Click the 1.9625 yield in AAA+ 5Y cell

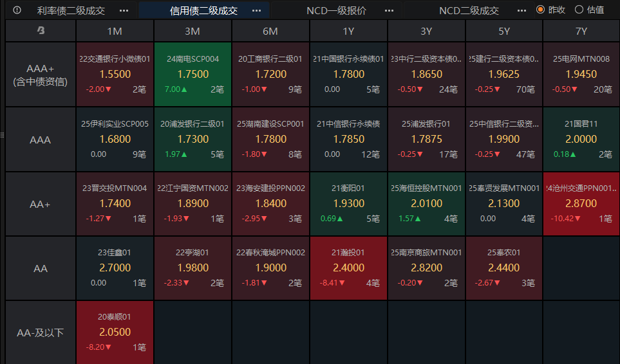[503, 74]
